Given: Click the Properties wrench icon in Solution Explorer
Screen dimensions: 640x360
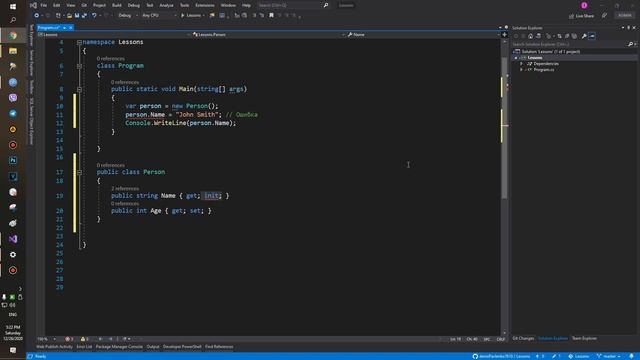Looking at the screenshot, I should (584, 36).
